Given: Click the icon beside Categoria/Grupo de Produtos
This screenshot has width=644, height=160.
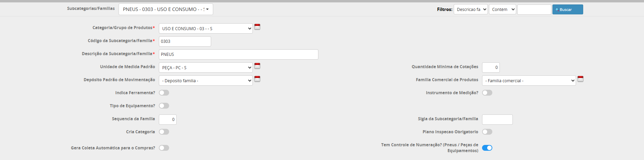Looking at the screenshot, I should [x=257, y=27].
